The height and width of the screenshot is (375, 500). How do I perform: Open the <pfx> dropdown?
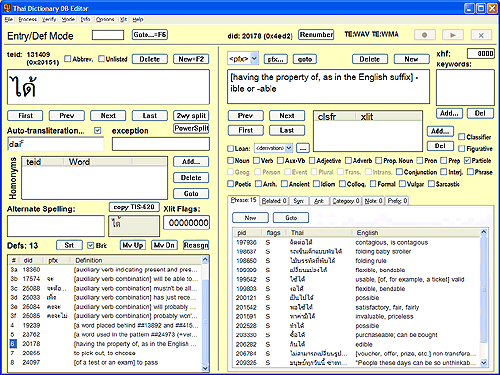click(254, 59)
